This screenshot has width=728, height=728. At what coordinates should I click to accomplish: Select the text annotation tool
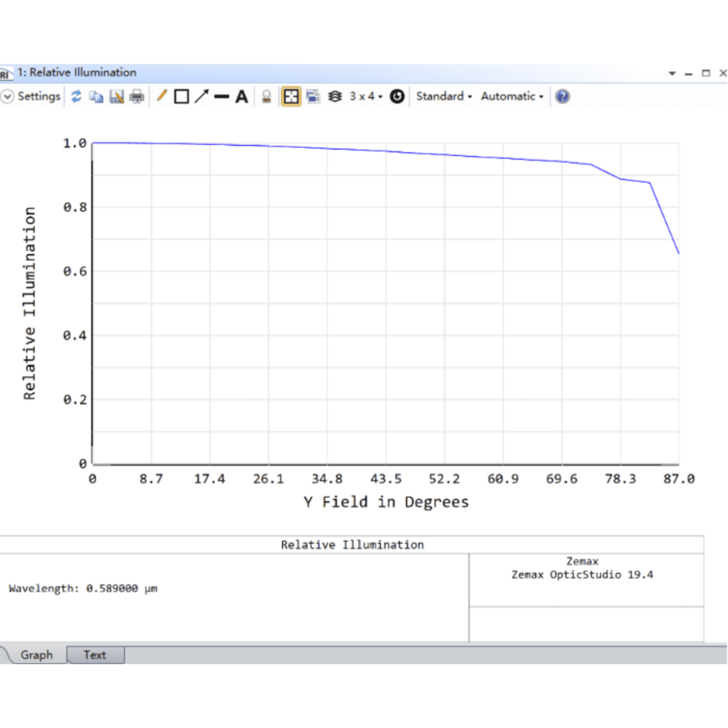(241, 97)
